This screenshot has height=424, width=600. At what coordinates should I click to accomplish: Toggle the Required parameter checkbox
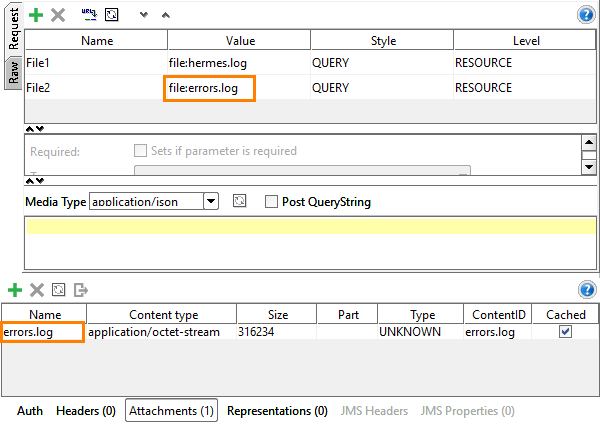[140, 150]
